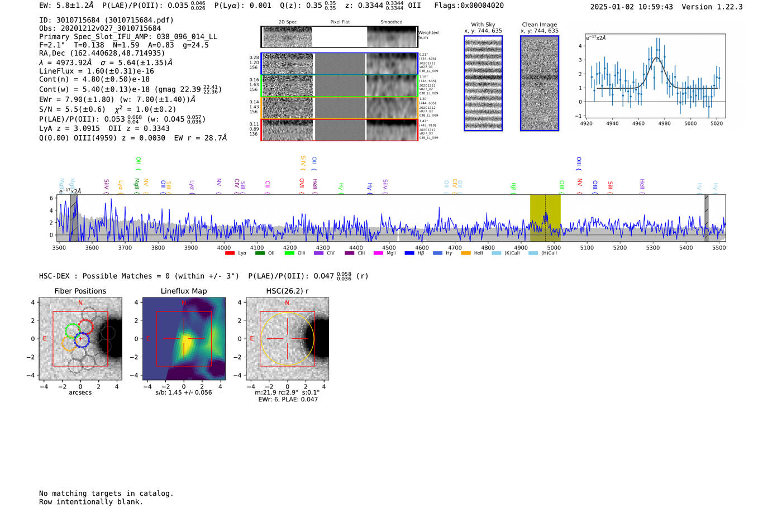Select the Primary Spec_Slot_IFU_AMP line
Viewport: 782px width, 532px height.
[128, 37]
